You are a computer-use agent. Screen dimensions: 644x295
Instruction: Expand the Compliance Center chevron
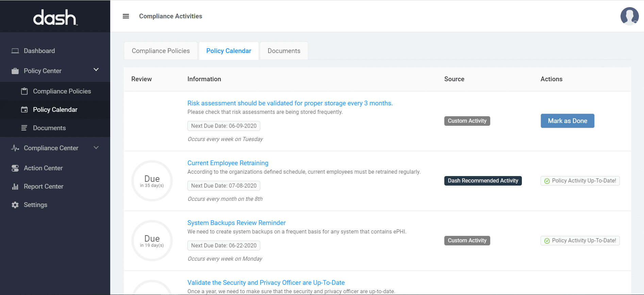[x=96, y=148]
